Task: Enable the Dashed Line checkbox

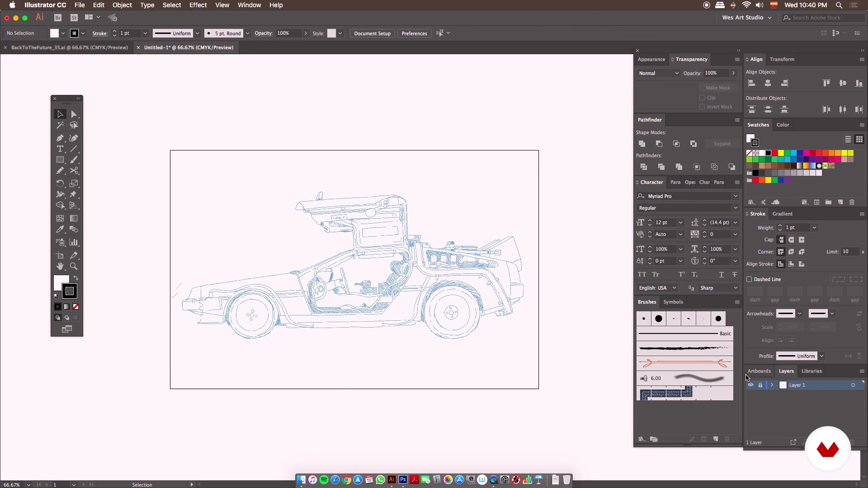Action: pyautogui.click(x=749, y=279)
